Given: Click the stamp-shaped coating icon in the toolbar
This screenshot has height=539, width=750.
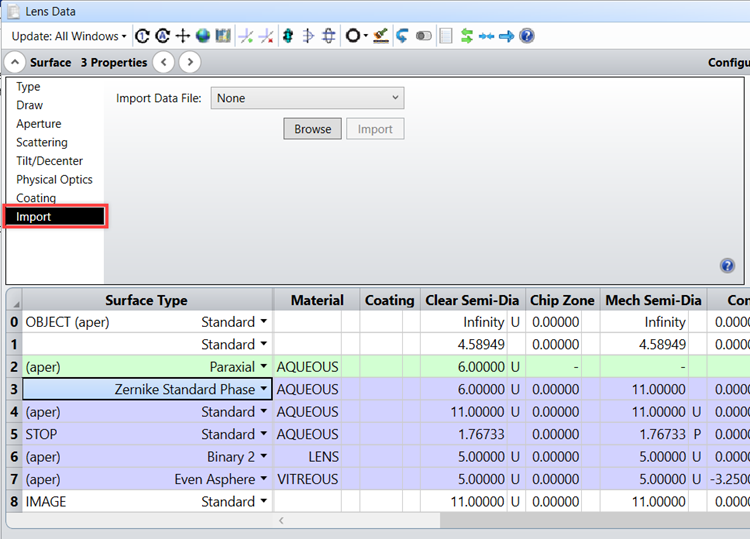Looking at the screenshot, I should (x=381, y=36).
